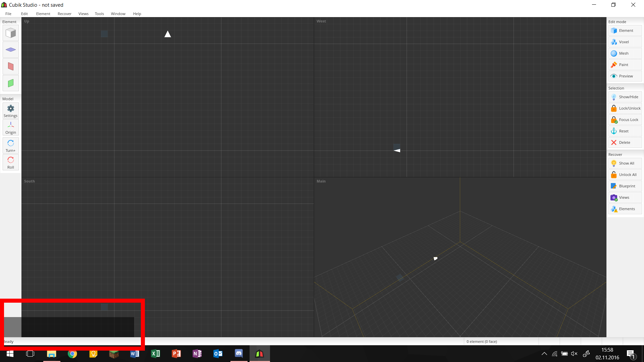The height and width of the screenshot is (362, 644).
Task: Add a red vertical plane element
Action: (11, 66)
